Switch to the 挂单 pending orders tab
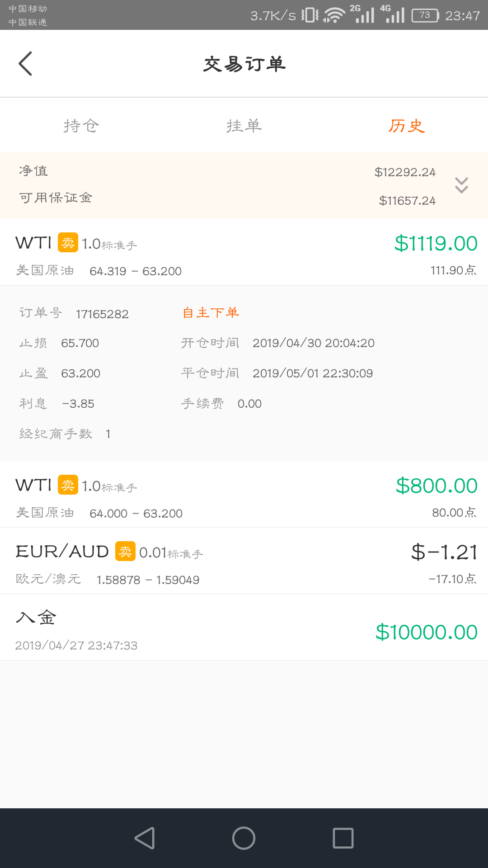 pos(244,126)
